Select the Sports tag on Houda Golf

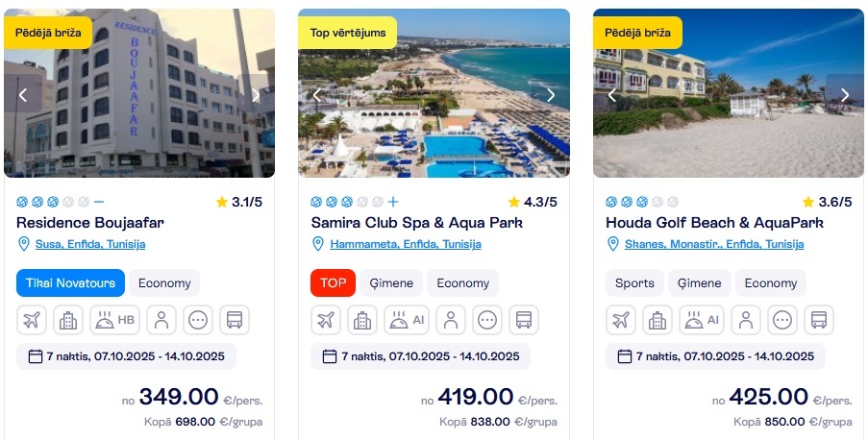[634, 283]
